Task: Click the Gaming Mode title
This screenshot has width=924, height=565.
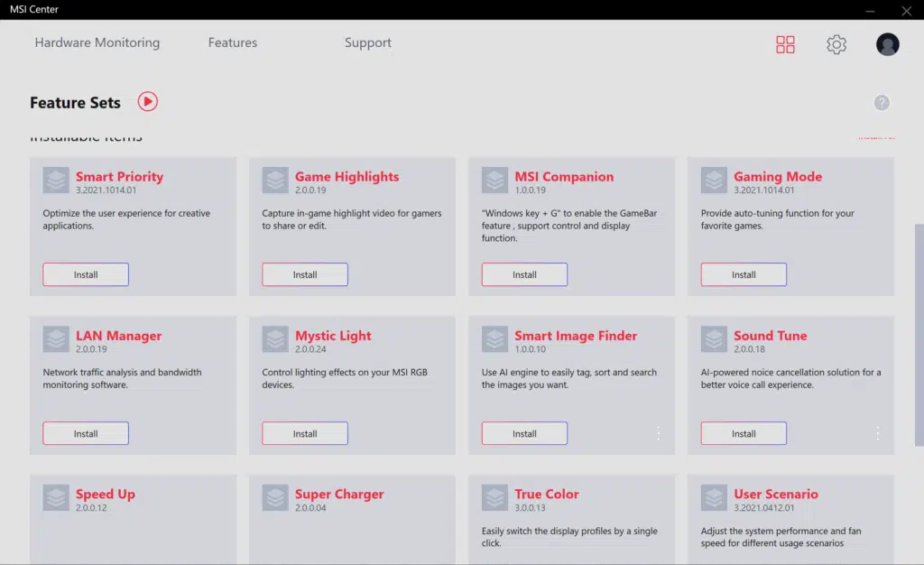Action: pyautogui.click(x=778, y=176)
